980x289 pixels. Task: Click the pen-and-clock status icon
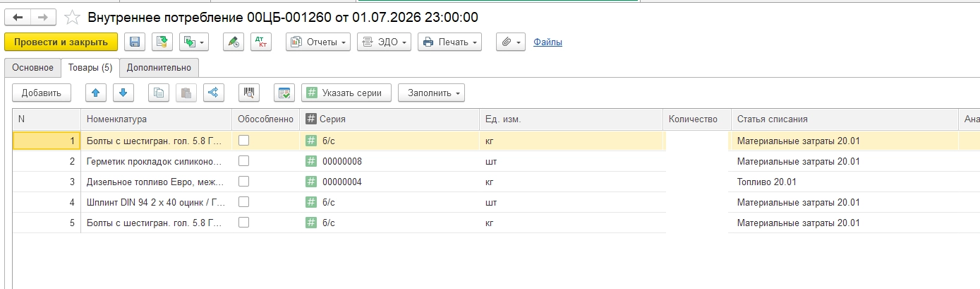[233, 42]
